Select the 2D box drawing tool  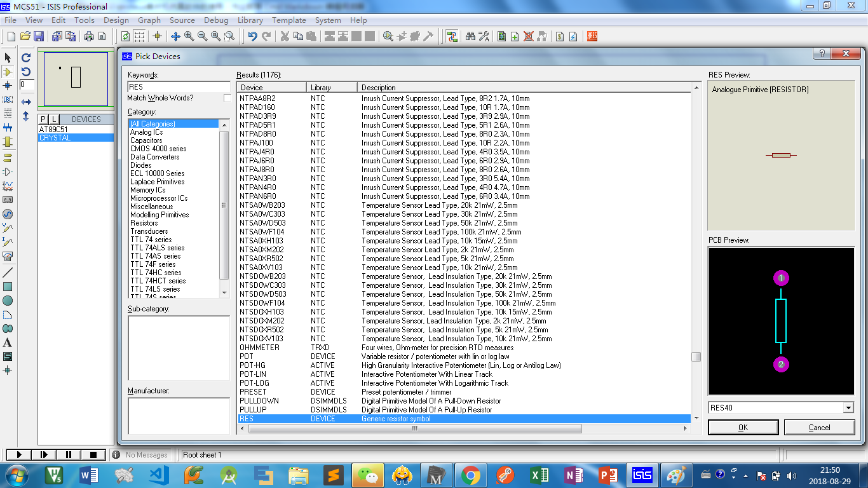point(8,287)
